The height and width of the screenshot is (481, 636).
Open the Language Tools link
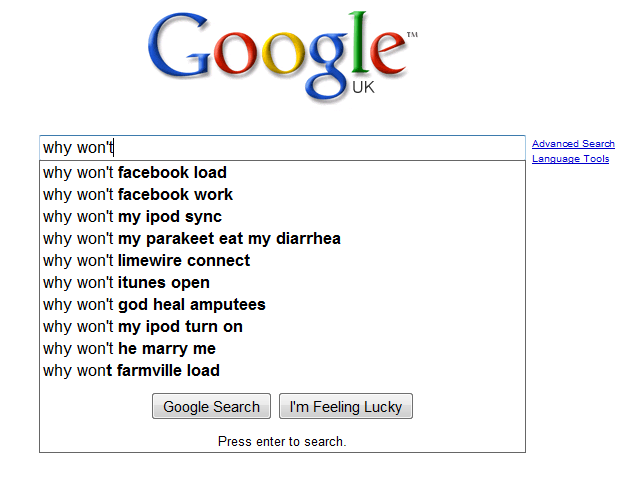click(x=570, y=159)
